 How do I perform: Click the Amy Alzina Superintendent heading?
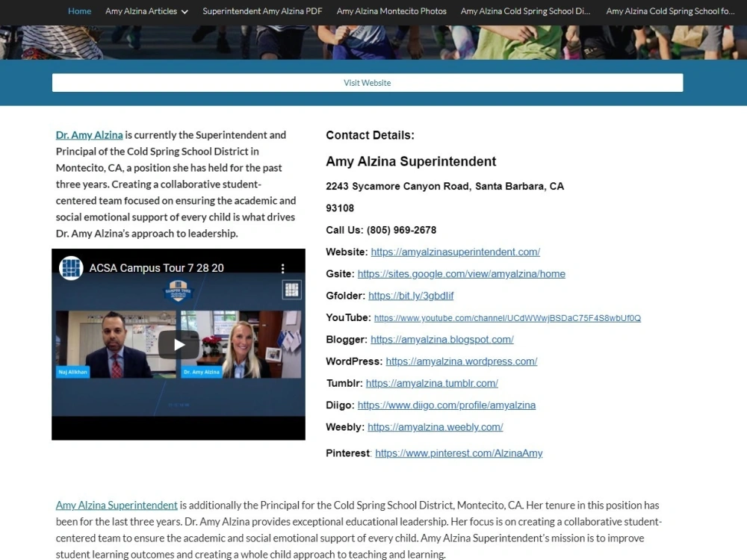pos(411,161)
